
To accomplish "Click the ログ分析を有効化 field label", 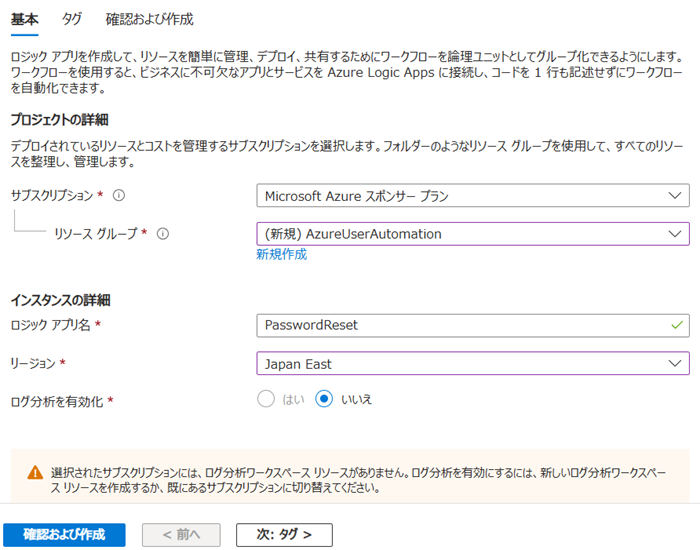I will 58,400.
